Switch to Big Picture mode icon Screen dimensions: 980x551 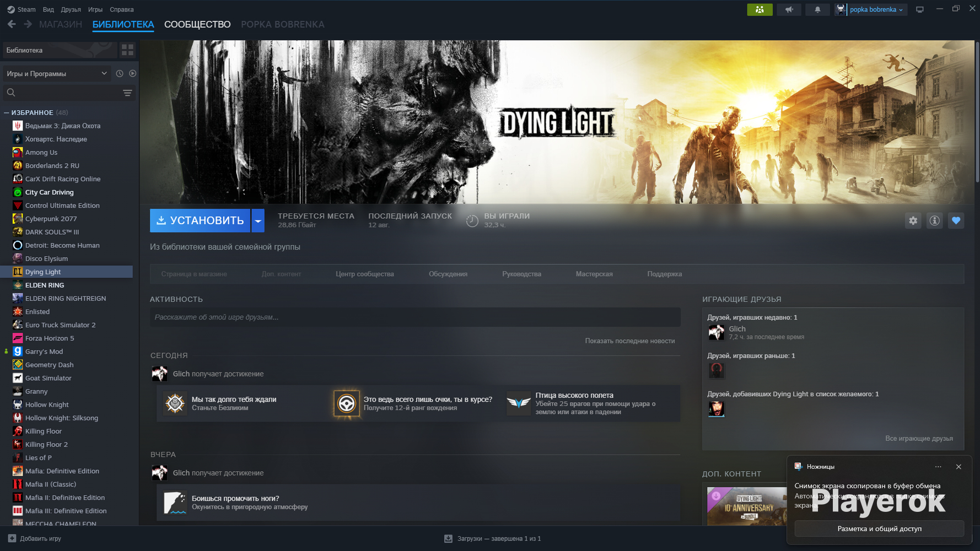[x=920, y=9]
